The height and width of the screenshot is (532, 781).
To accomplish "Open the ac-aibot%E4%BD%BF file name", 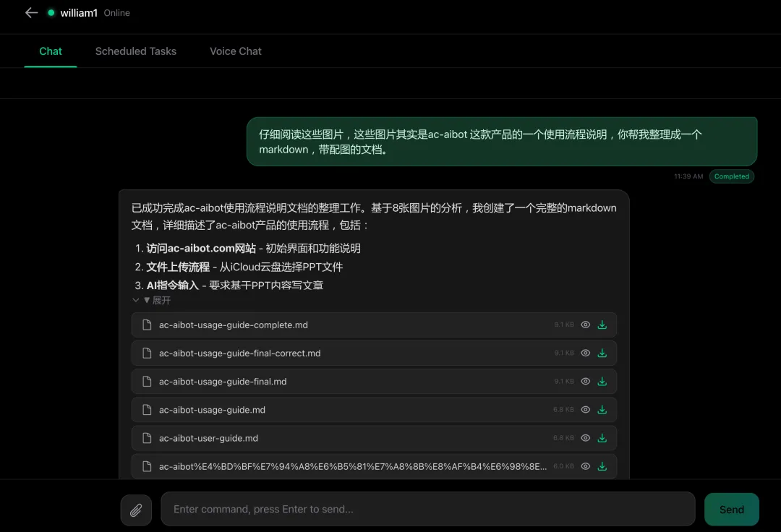I will click(x=353, y=467).
